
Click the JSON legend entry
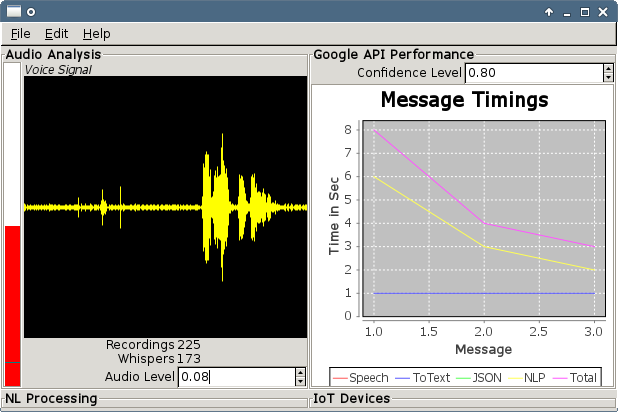[478, 378]
